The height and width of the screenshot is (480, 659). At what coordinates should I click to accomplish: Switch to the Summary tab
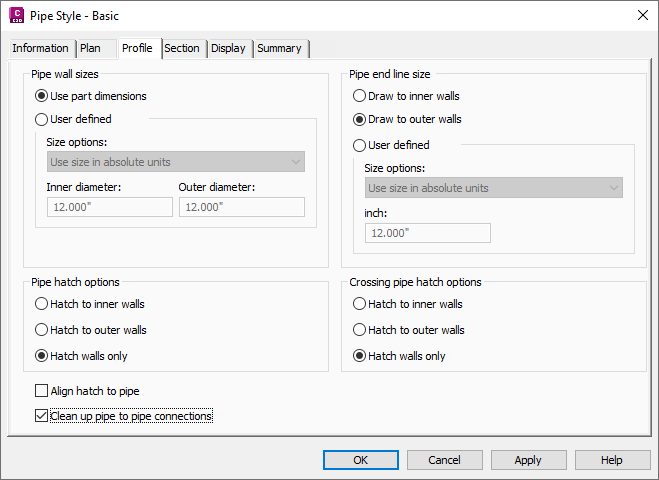(x=279, y=48)
